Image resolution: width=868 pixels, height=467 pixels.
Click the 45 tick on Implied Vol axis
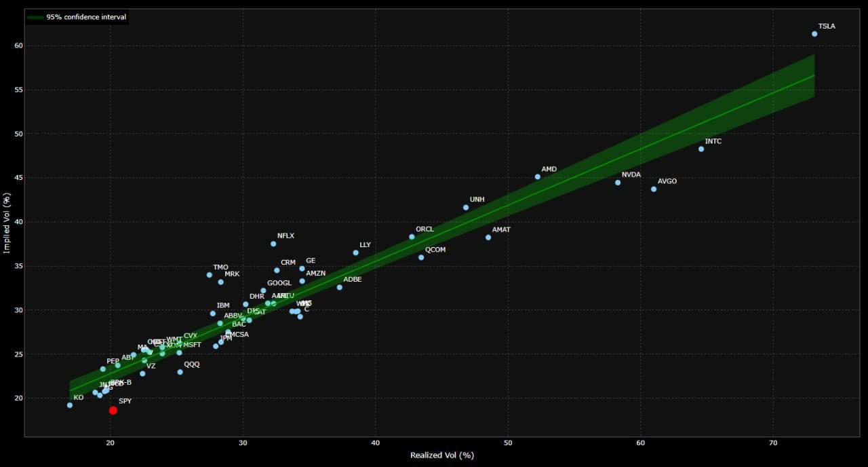18,178
